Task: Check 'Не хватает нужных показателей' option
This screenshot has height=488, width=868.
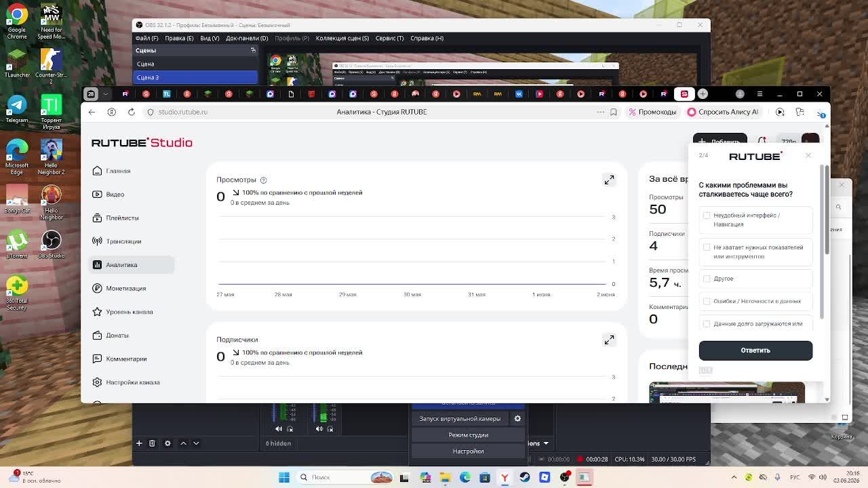Action: pos(707,247)
